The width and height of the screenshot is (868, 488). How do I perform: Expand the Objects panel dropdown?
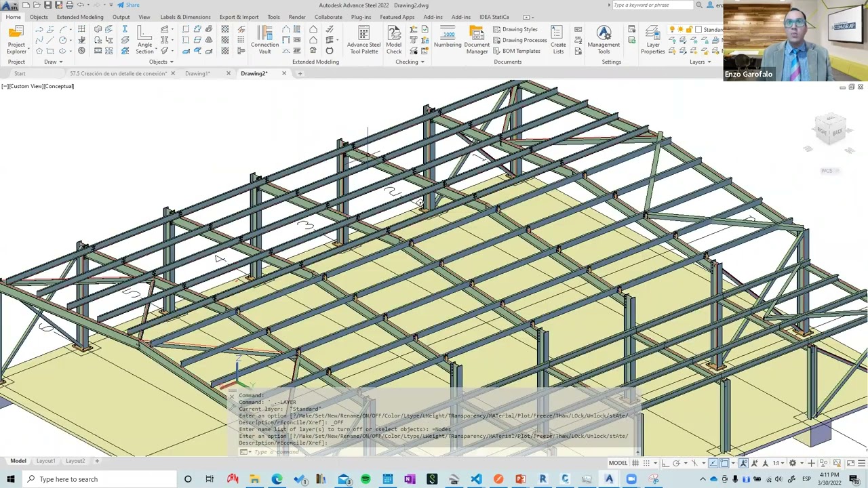[x=161, y=62]
